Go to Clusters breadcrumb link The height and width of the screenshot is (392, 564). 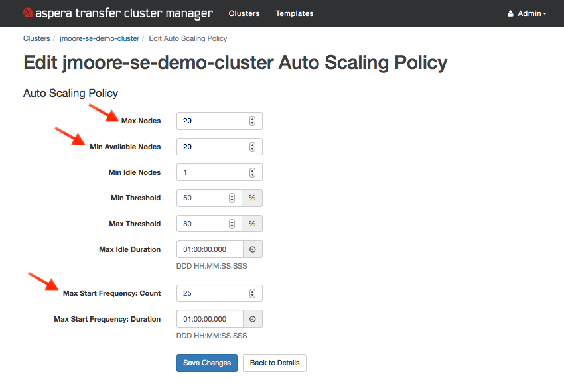[x=36, y=38]
